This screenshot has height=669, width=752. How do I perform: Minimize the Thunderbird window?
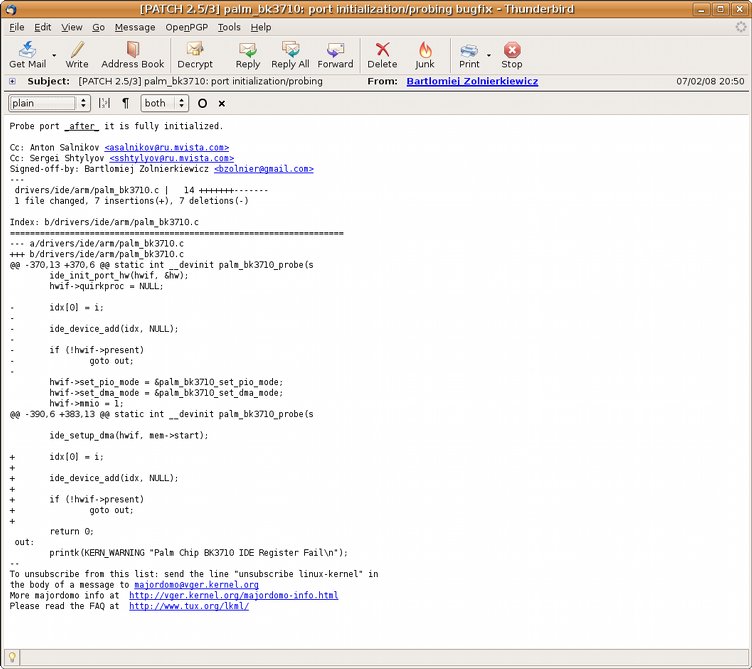click(701, 9)
